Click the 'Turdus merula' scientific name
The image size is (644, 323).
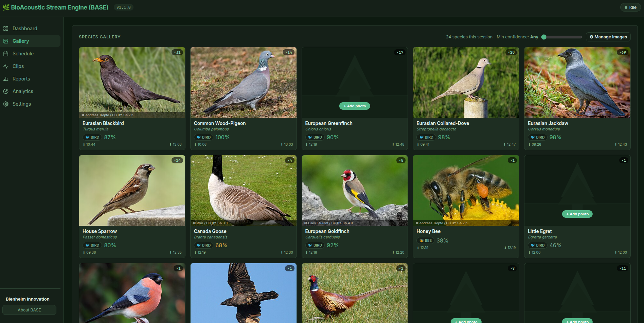click(95, 129)
